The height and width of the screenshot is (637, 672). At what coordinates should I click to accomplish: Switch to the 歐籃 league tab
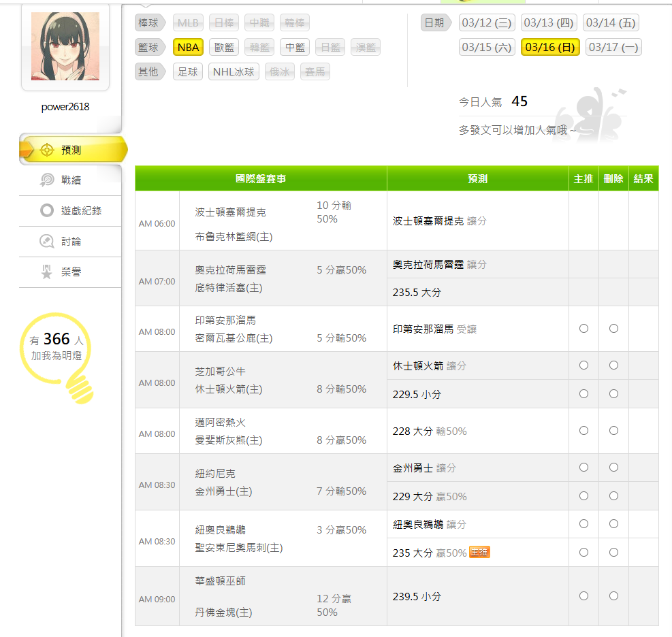225,47
